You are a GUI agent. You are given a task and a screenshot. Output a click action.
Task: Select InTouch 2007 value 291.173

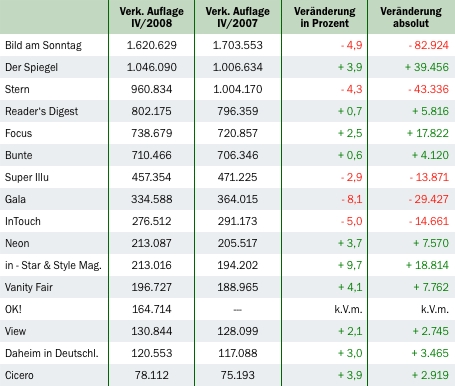coord(238,221)
